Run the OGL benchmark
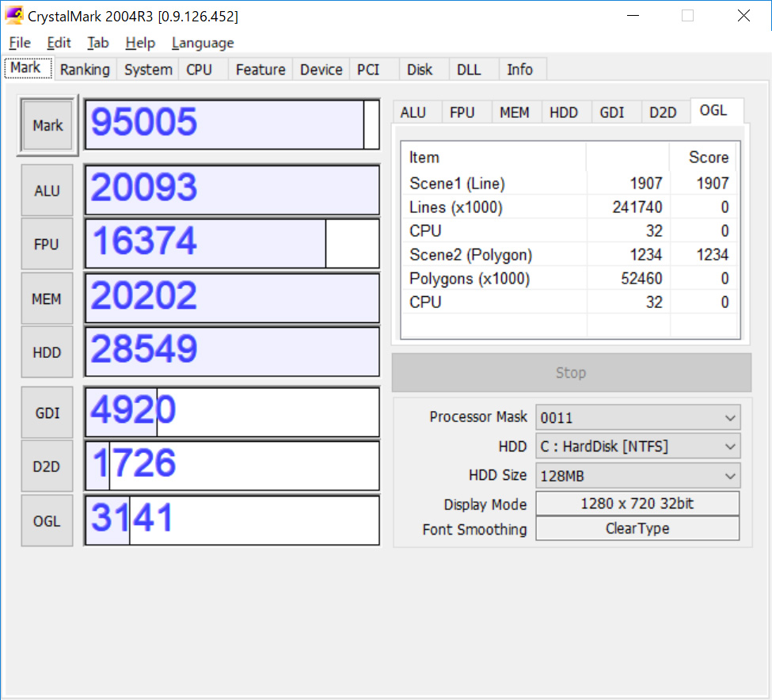This screenshot has width=772, height=700. point(46,520)
